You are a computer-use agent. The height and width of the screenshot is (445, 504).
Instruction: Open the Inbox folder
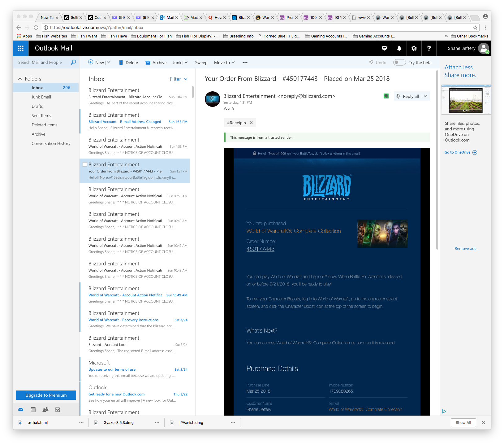pos(46,88)
